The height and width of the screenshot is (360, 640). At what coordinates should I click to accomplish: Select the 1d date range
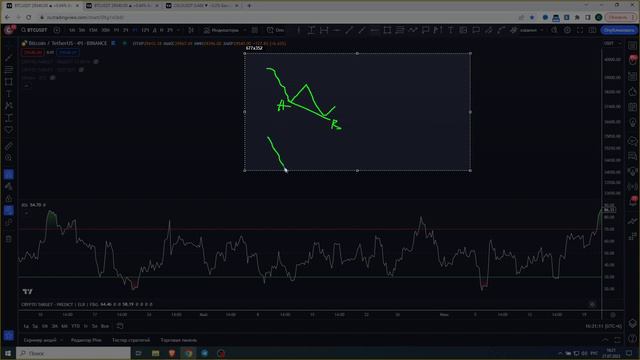pos(26,327)
